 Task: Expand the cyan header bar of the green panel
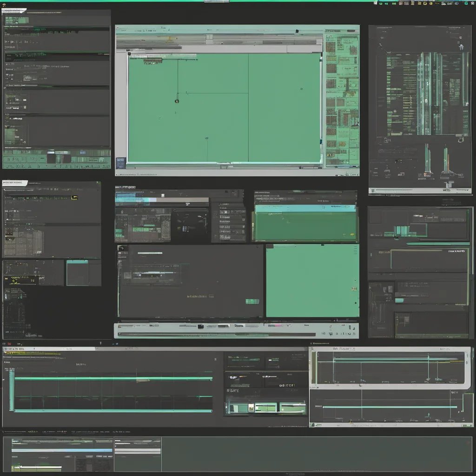click(304, 209)
